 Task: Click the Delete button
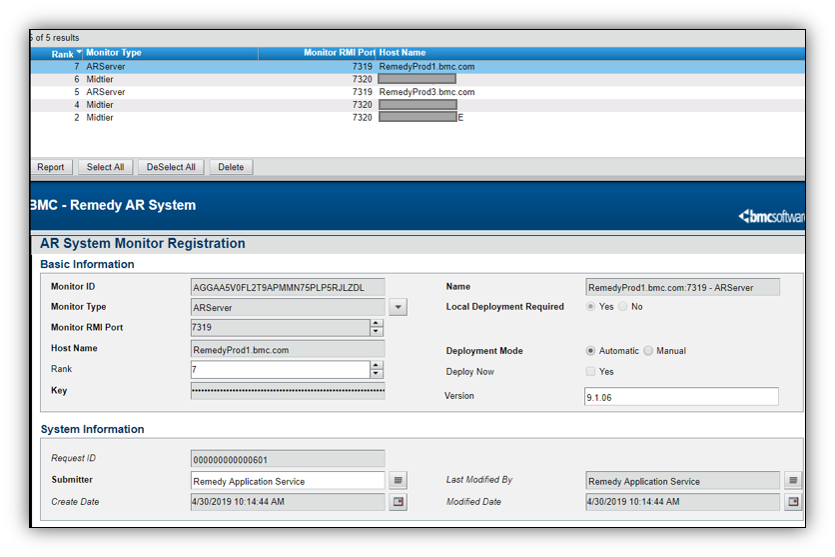click(231, 167)
